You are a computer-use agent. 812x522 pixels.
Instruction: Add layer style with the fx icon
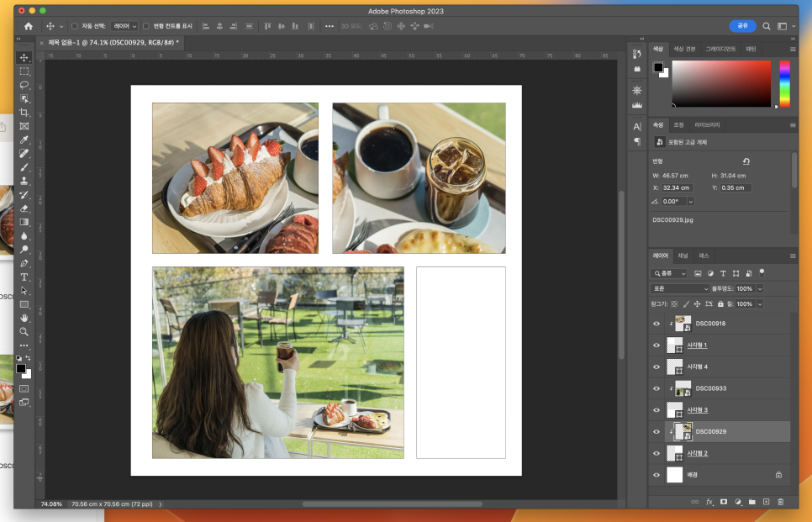tap(709, 502)
